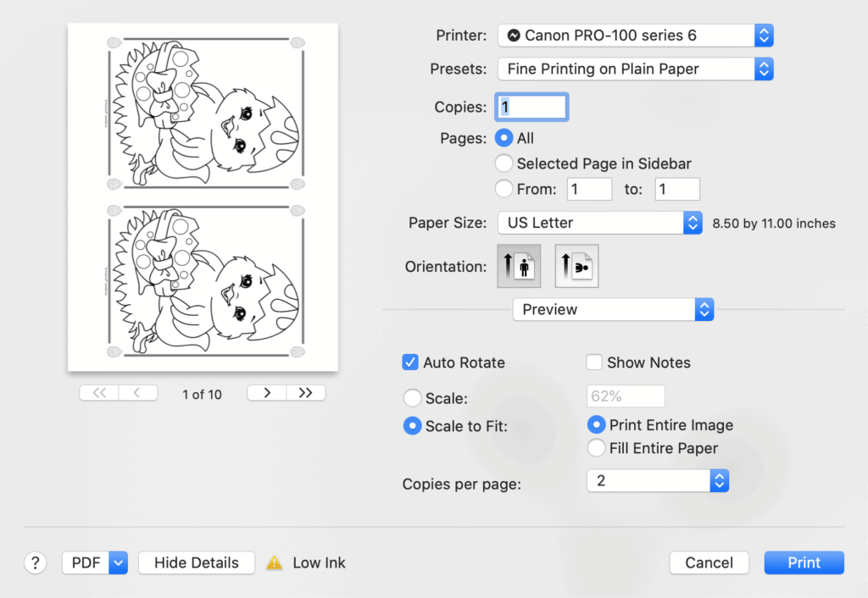Click the From page number field
The width and height of the screenshot is (868, 598).
click(590, 189)
